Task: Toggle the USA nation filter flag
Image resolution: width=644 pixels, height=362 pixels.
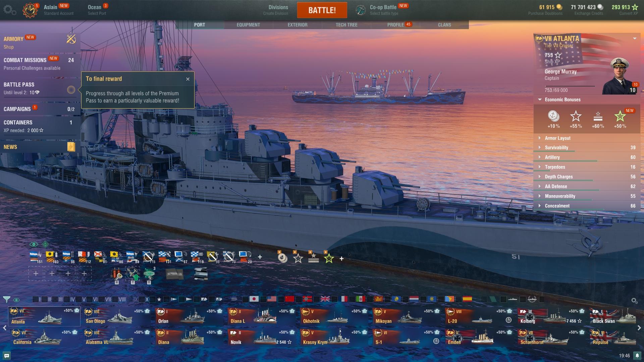Action: (x=272, y=299)
